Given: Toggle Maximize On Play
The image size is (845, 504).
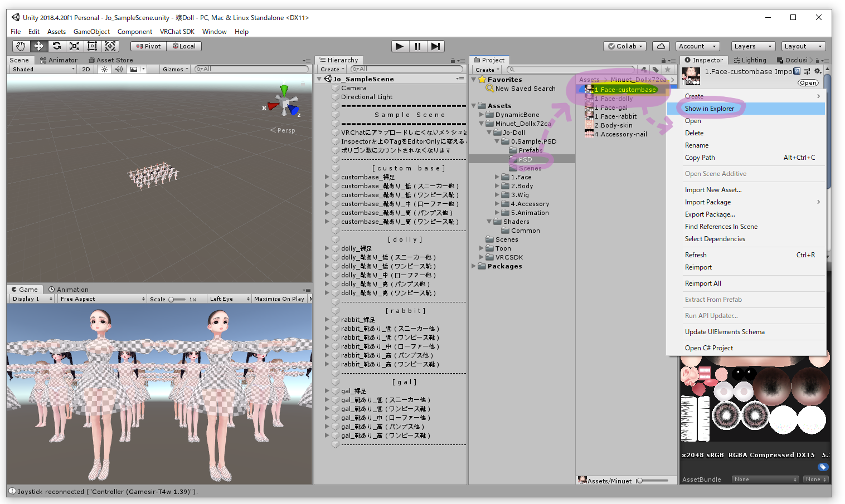Looking at the screenshot, I should (279, 299).
